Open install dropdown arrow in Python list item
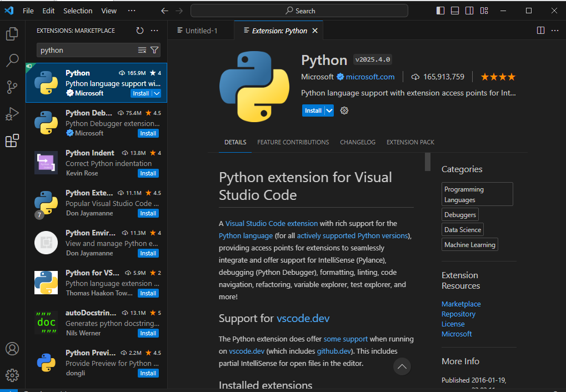566x392 pixels. (x=157, y=93)
